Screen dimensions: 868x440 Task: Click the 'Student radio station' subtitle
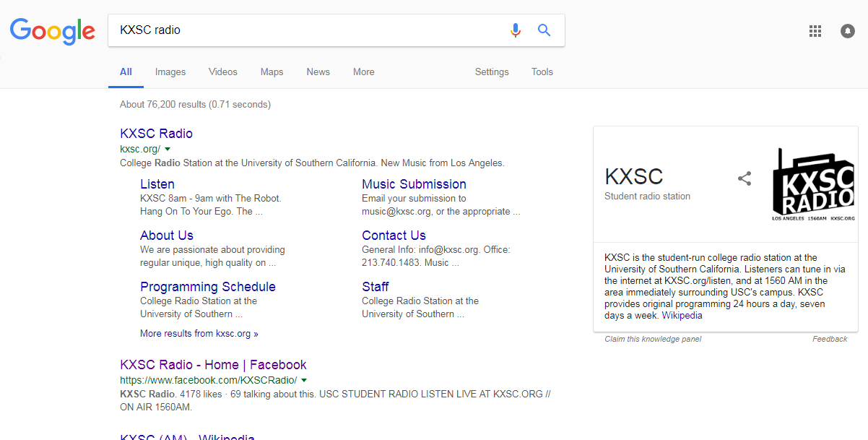point(647,197)
